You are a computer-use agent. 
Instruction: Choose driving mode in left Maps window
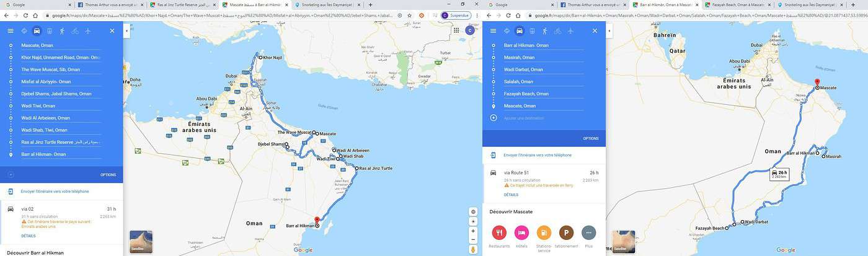pos(37,30)
